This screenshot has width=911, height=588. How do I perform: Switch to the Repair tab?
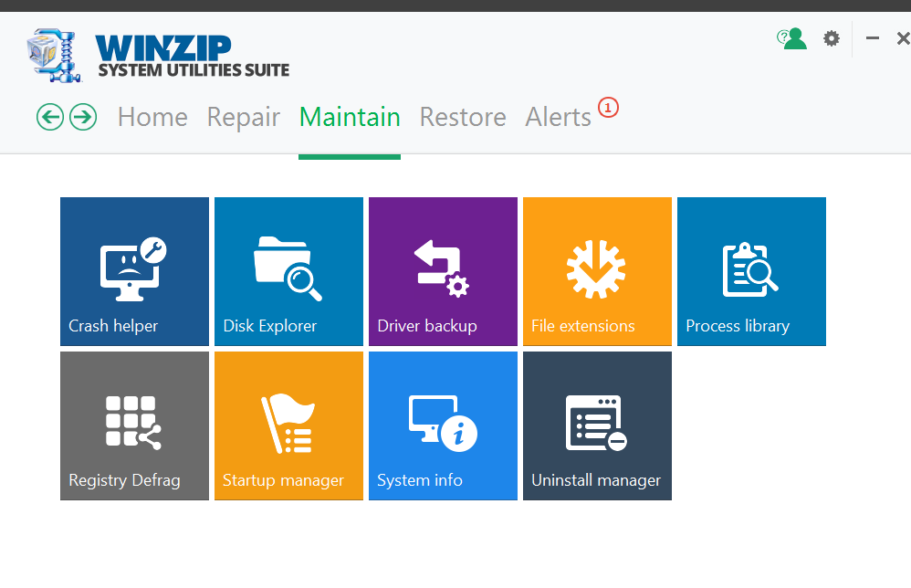click(x=244, y=118)
